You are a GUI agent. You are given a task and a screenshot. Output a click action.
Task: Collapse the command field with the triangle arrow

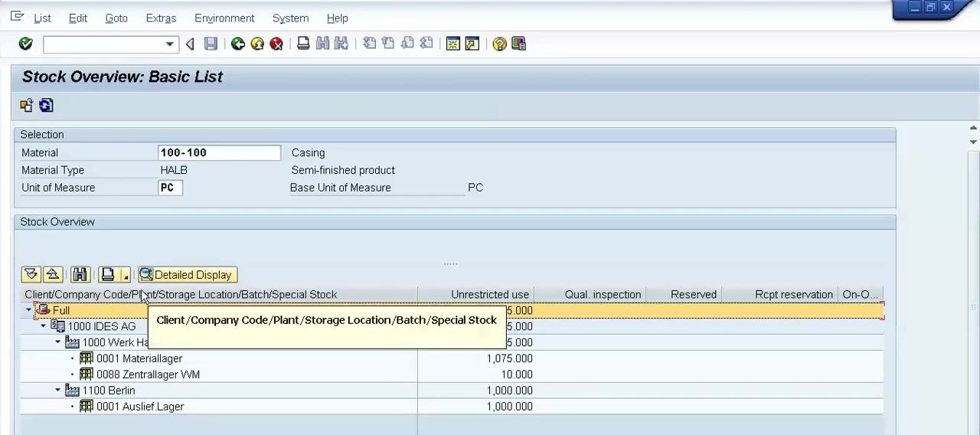point(190,44)
